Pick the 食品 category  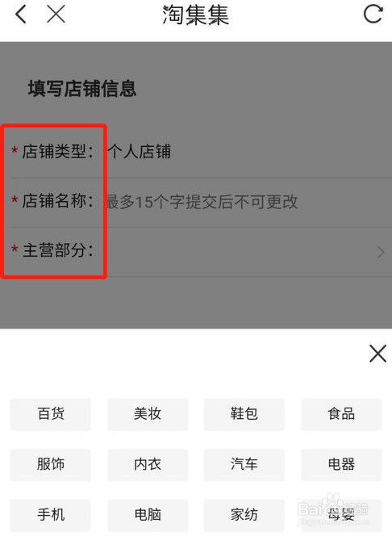tap(341, 414)
